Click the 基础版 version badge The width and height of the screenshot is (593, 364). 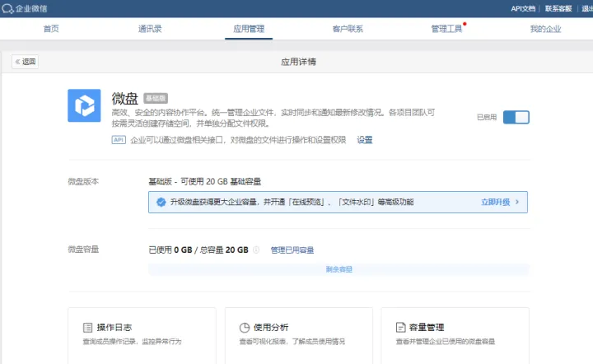(156, 98)
